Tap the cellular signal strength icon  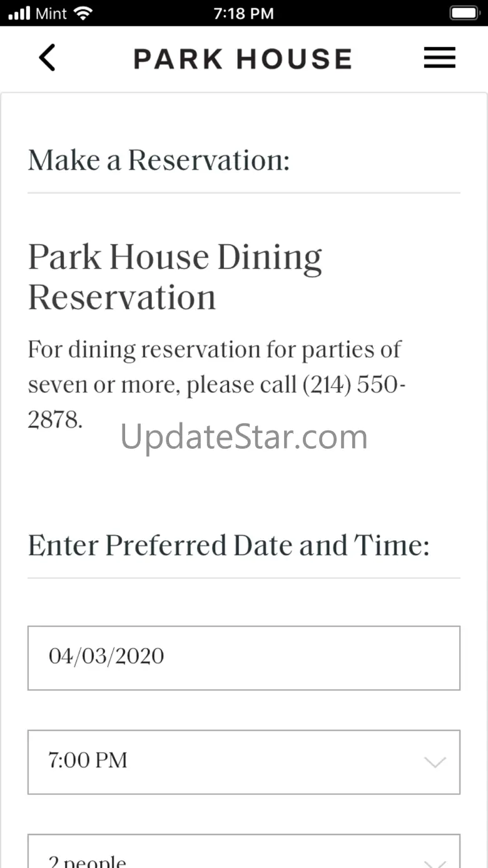pyautogui.click(x=19, y=13)
